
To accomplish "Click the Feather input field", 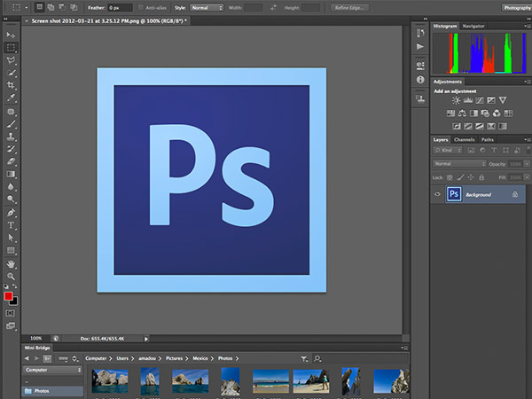I will pos(119,7).
